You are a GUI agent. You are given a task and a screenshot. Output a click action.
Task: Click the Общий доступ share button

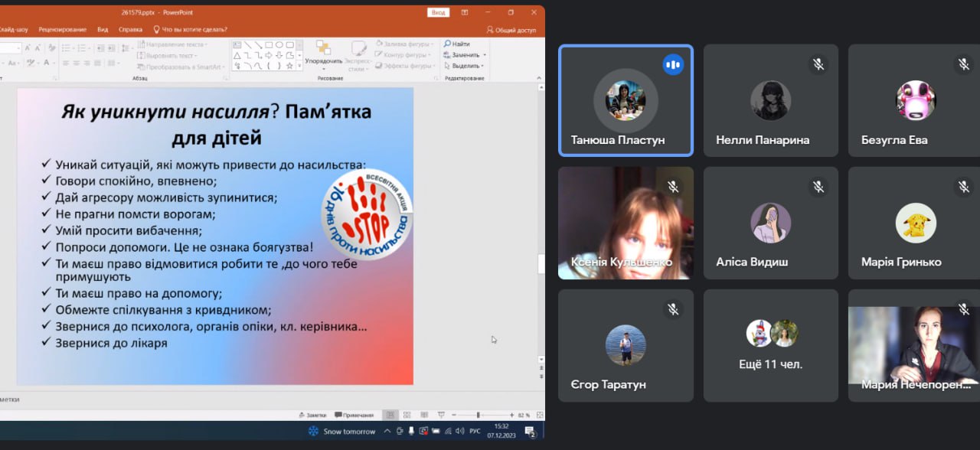coord(511,30)
